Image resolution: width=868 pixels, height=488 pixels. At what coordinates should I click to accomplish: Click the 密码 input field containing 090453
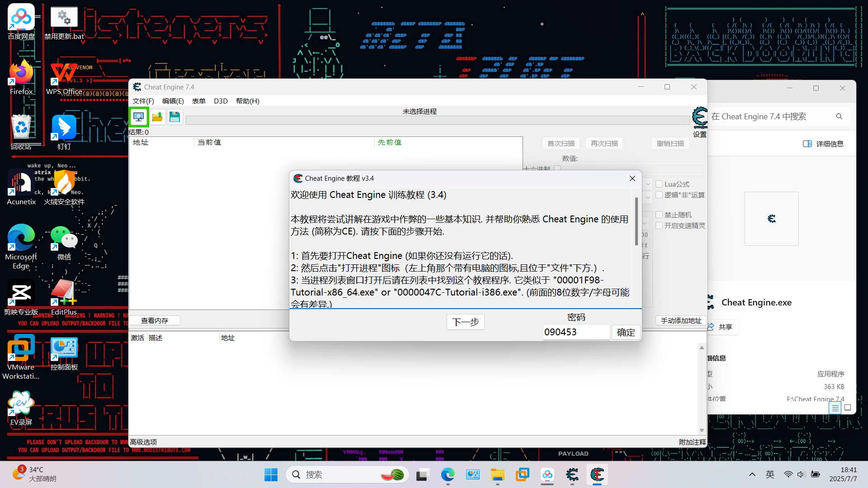[576, 332]
